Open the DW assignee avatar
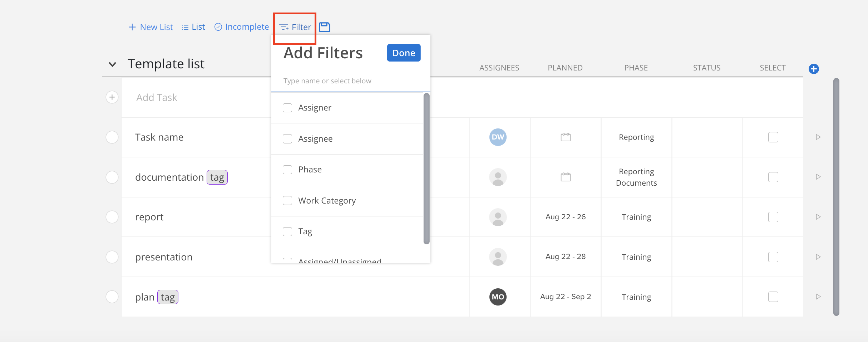Screen dimensions: 868x342 [x=498, y=137]
